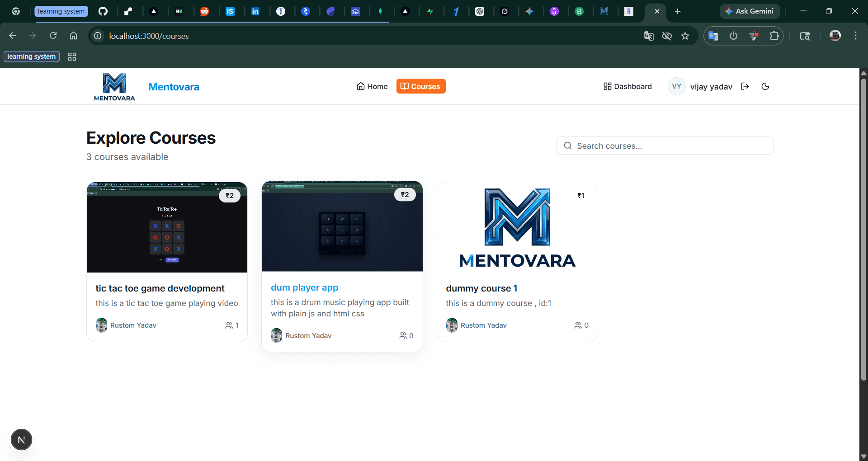
Task: Click the 'learning system' tab group label
Action: pos(61,11)
